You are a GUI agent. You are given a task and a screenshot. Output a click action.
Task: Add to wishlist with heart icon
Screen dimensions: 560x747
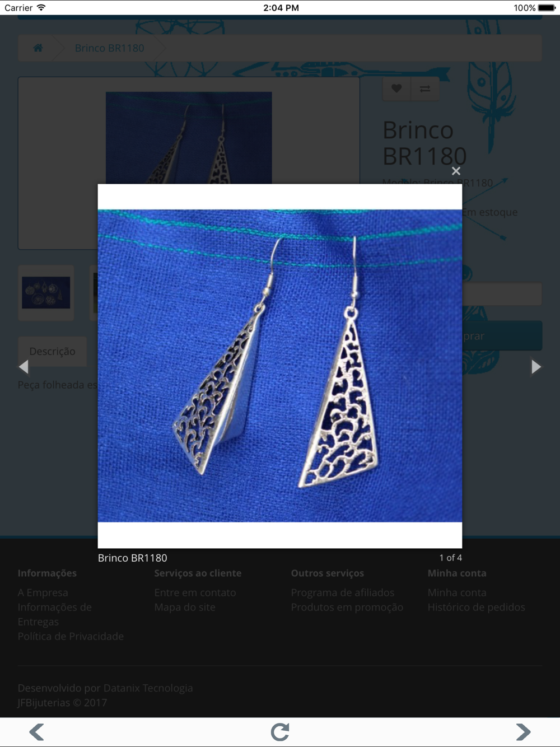[x=396, y=88]
